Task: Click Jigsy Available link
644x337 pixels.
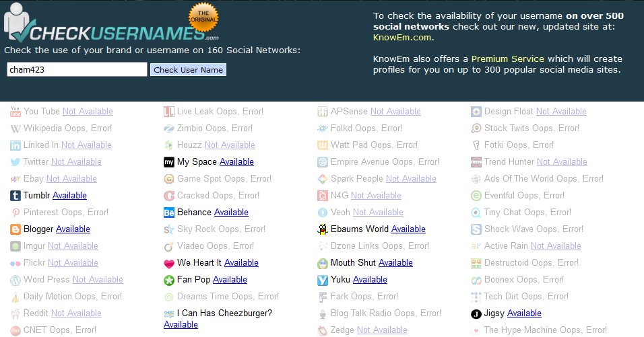Action: 524,313
